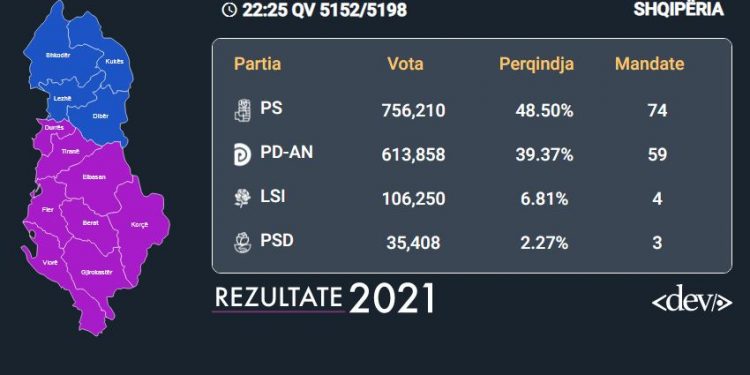The height and width of the screenshot is (375, 750).
Task: Click the REZULTATE 2021 title link
Action: (325, 298)
